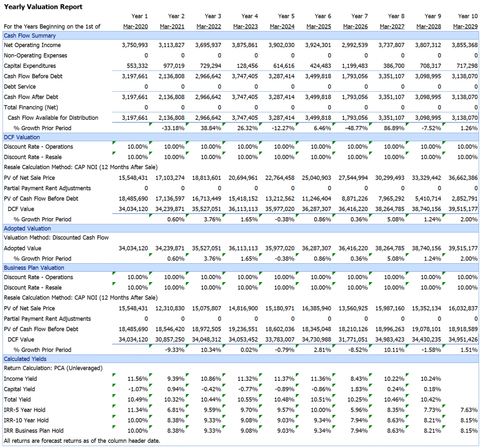Image resolution: width=481 pixels, height=448 pixels.
Task: Click Resale Calculation Method text in DCF Valuation
Action: pos(81,167)
